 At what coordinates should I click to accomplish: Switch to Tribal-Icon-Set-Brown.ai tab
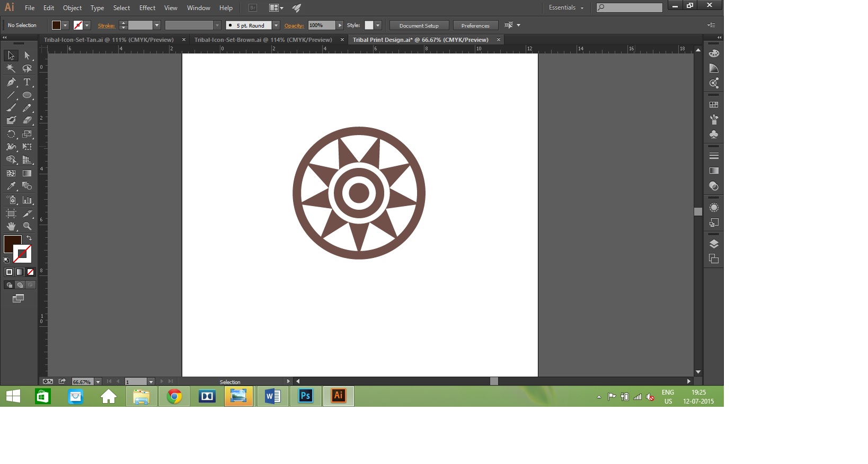click(x=263, y=40)
